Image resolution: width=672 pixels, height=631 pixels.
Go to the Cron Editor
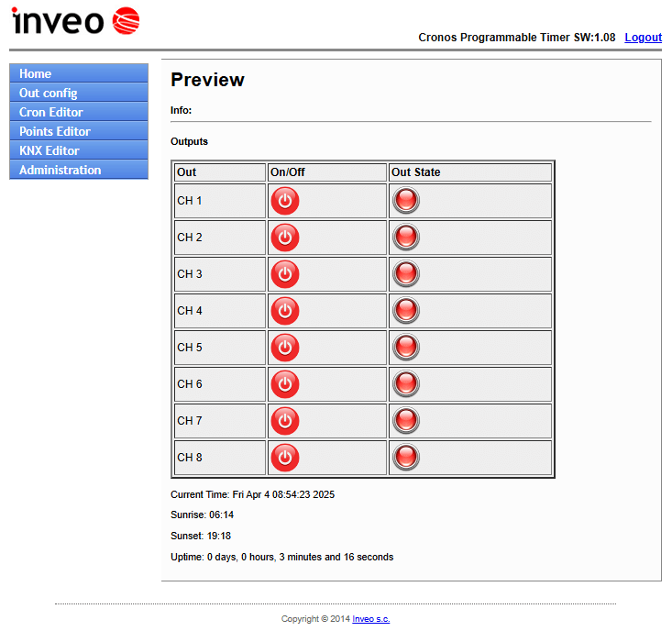click(x=78, y=112)
